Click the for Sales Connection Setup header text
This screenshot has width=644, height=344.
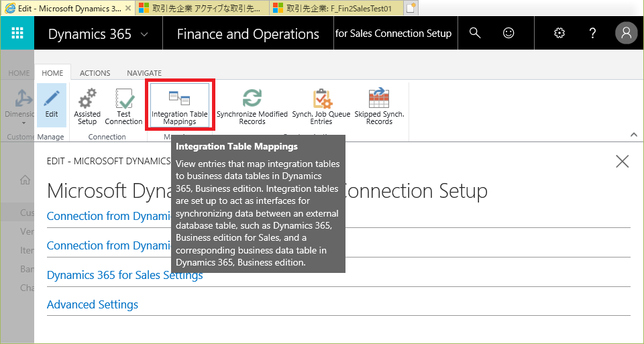393,34
